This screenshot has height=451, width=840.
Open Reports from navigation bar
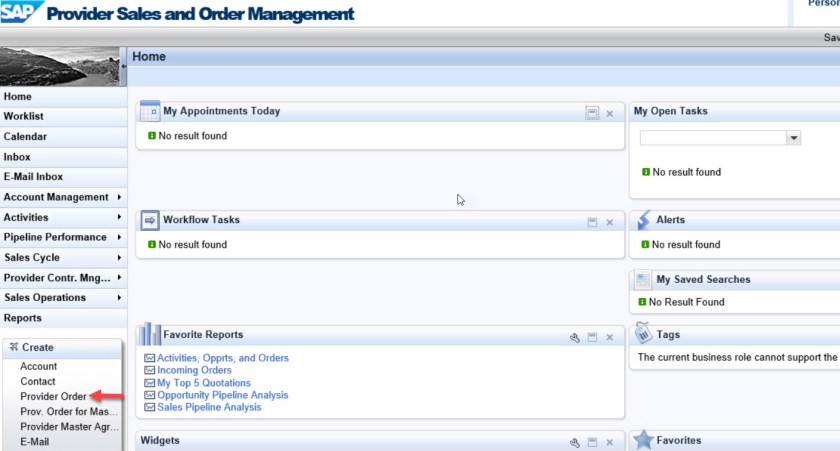(63, 318)
